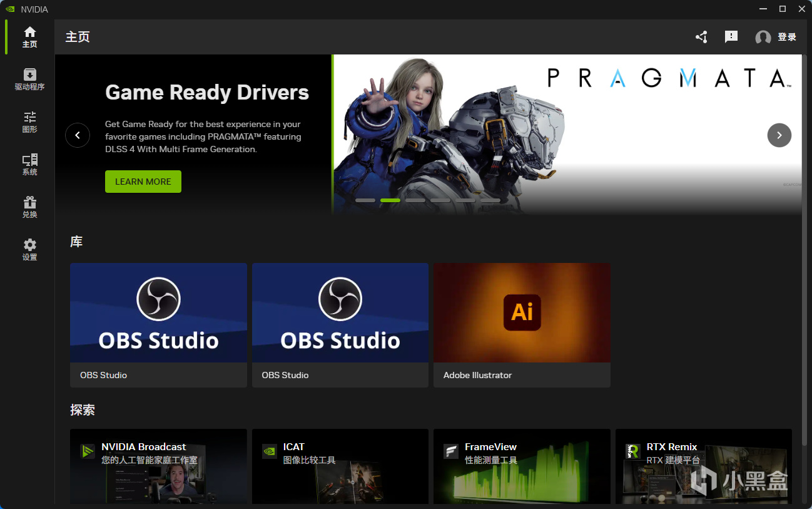Click the RTX 建模平台 subtitle text
This screenshot has height=509, width=812.
tap(673, 460)
